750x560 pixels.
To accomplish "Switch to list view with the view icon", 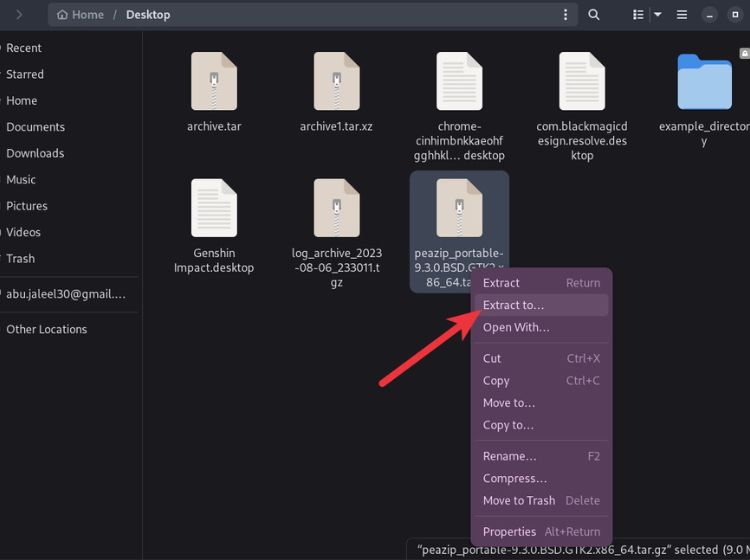I will click(639, 15).
